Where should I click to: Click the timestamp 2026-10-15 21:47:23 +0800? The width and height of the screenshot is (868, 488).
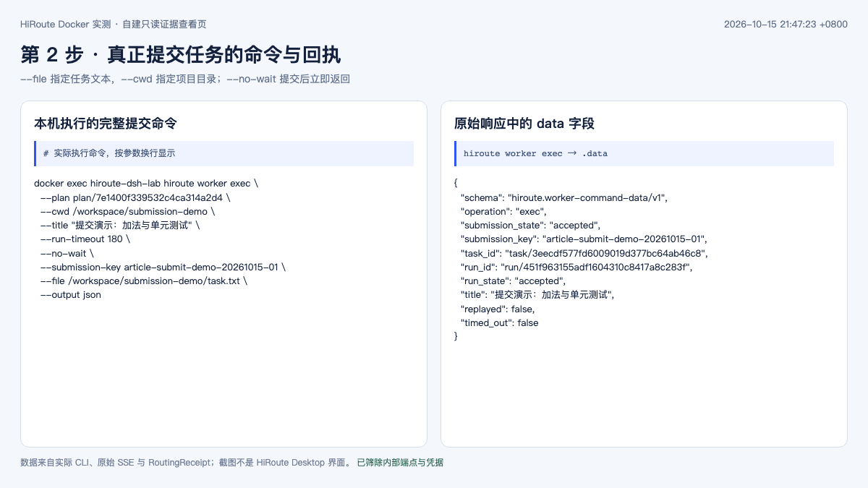(786, 24)
